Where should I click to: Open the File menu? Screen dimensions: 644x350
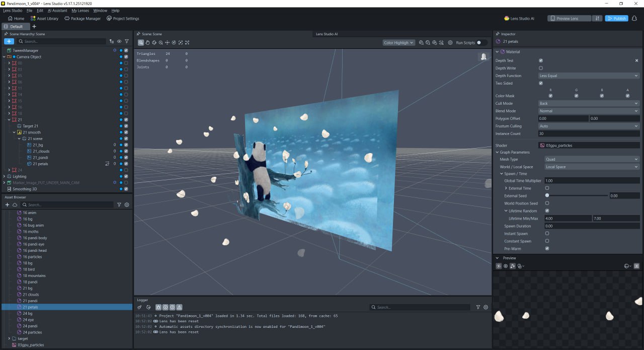coord(30,11)
